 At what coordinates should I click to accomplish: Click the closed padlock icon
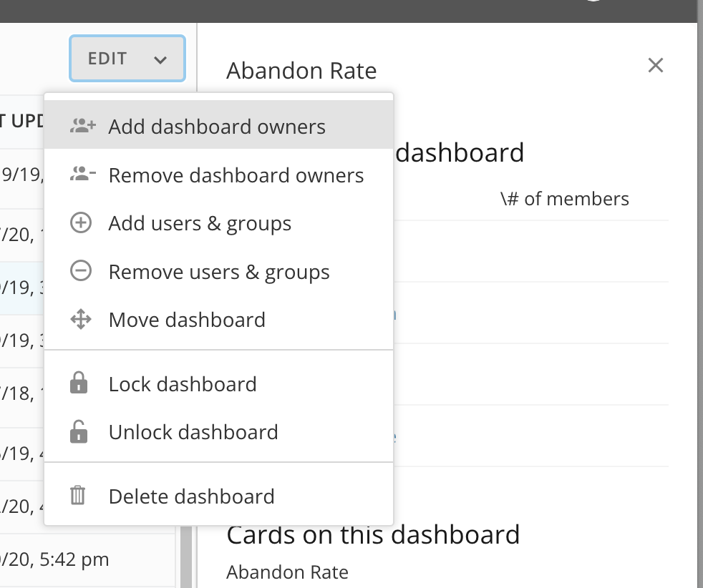coord(79,383)
